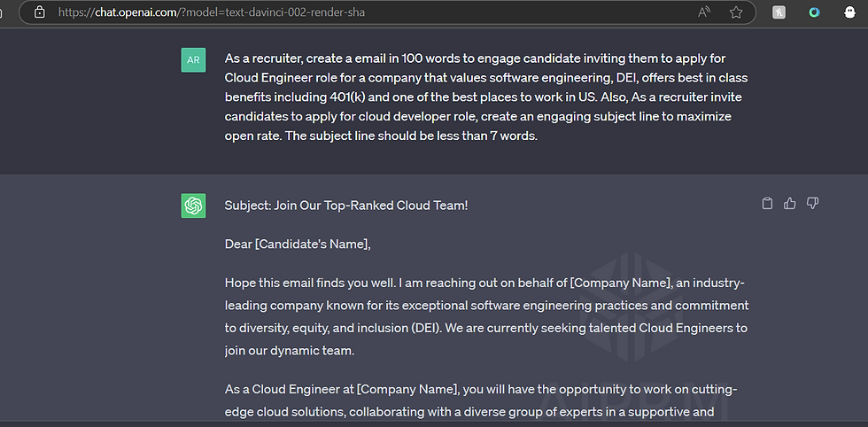Image resolution: width=868 pixels, height=427 pixels.
Task: Click the paragraph starting 'Hope this email finds you well'
Action: pyautogui.click(x=486, y=317)
